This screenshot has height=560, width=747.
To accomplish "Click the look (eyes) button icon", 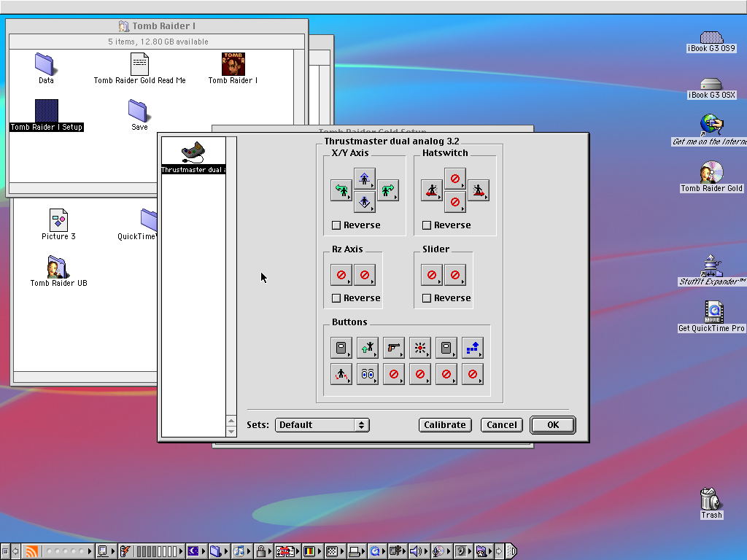I will pyautogui.click(x=367, y=375).
